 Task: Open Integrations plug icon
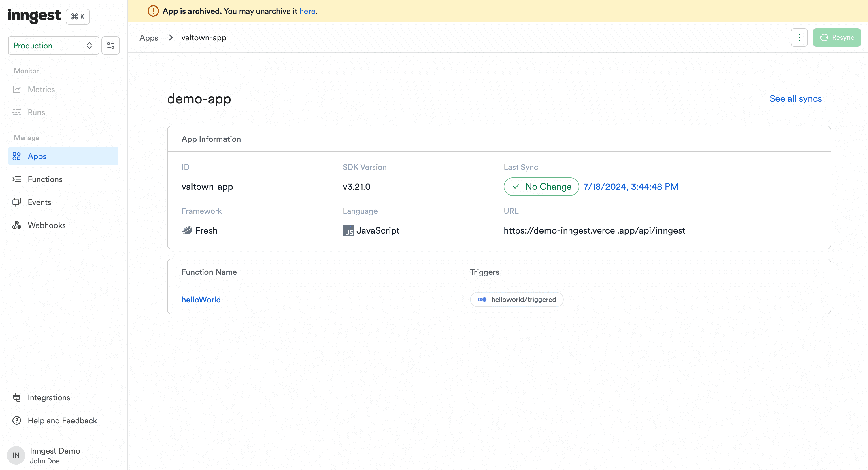click(16, 397)
